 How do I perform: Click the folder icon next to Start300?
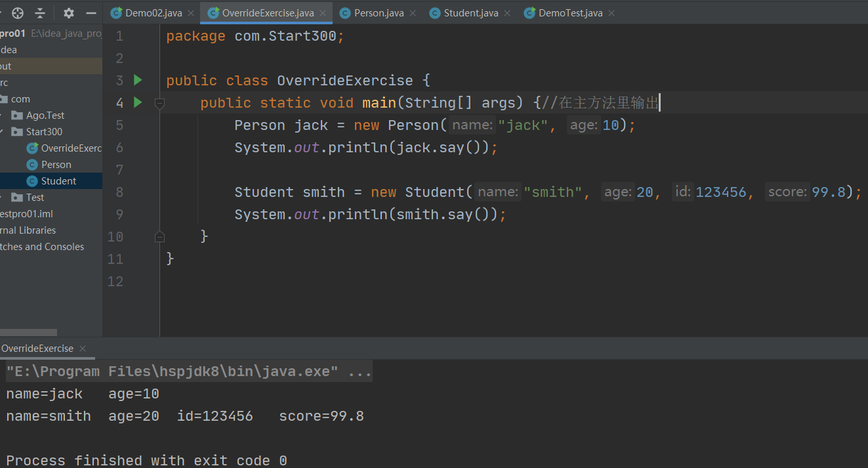coord(17,132)
